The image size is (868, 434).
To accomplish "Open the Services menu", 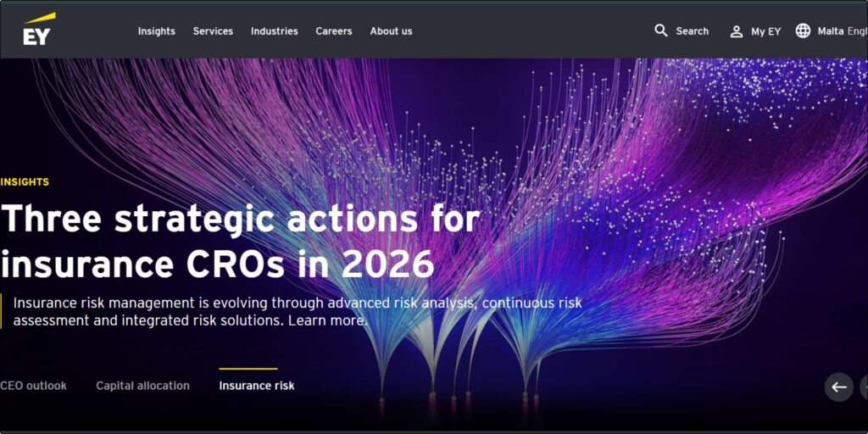I will (213, 31).
